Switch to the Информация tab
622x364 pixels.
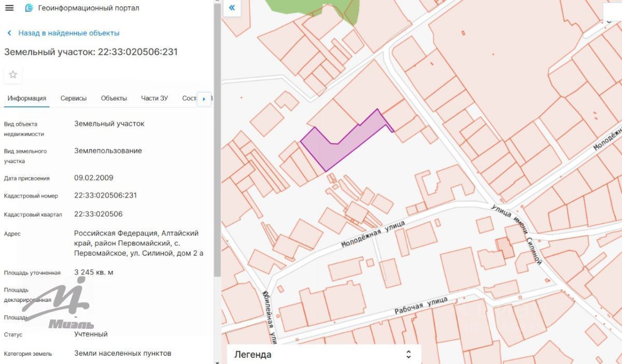pyautogui.click(x=27, y=98)
